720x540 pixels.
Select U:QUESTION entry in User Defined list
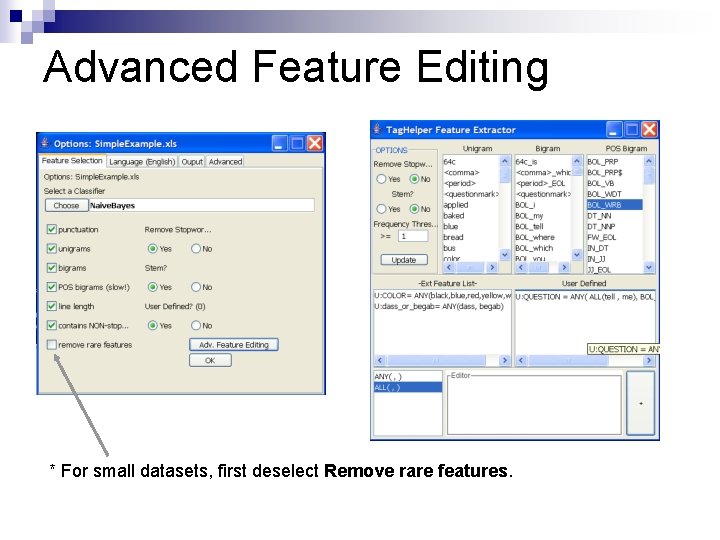coord(585,297)
